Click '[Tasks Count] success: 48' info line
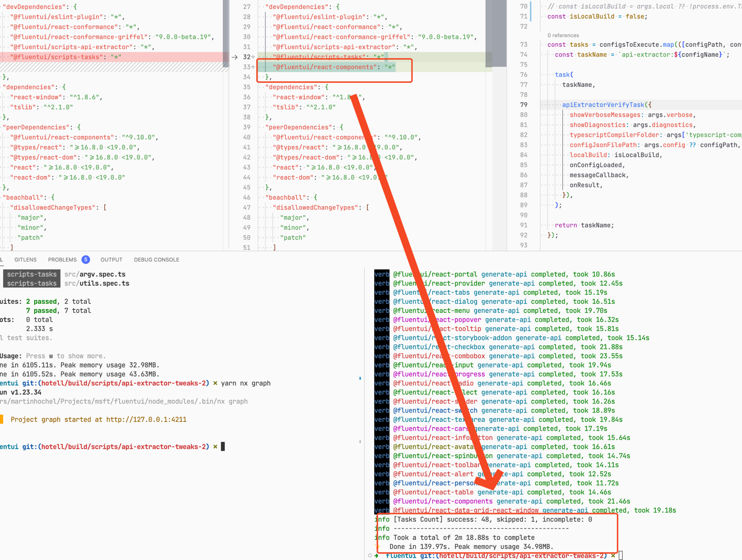The height and width of the screenshot is (560, 742). (483, 519)
